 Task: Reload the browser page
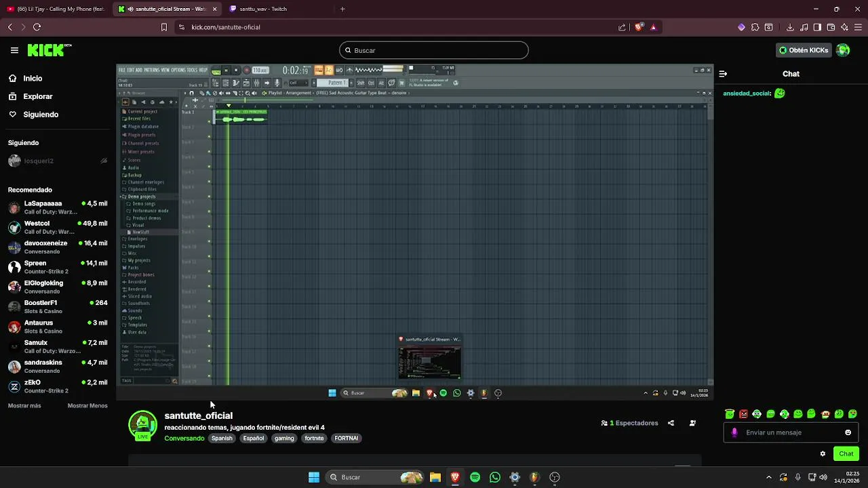pos(37,27)
